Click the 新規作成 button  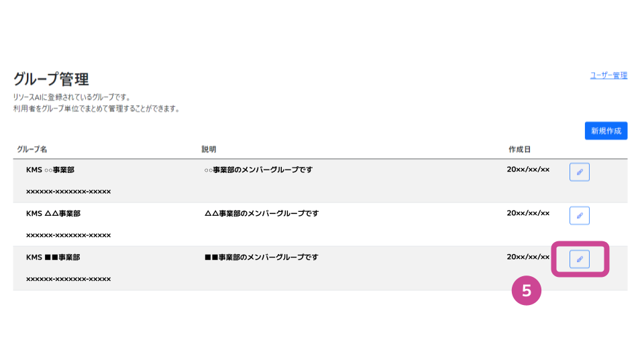pyautogui.click(x=606, y=131)
